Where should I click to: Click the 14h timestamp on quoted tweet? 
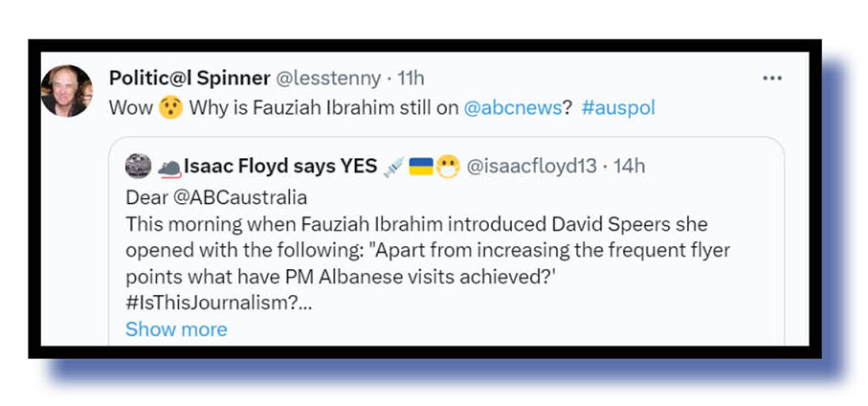629,167
